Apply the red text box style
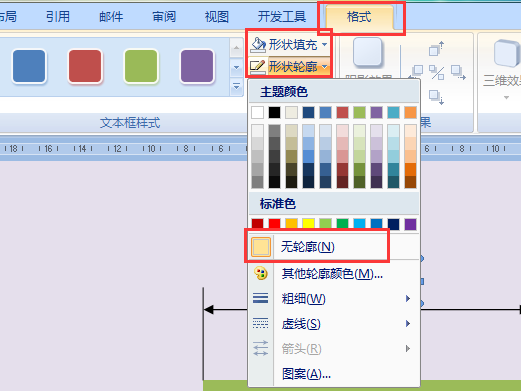Screen dimensions: 521x391 pos(85,66)
